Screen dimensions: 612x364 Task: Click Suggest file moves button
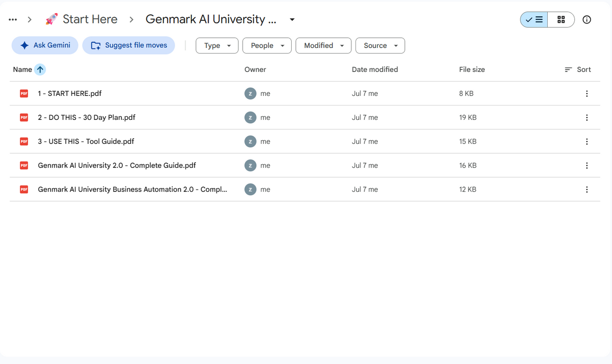click(129, 45)
